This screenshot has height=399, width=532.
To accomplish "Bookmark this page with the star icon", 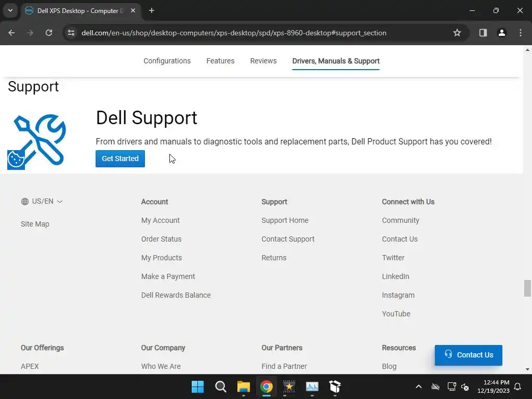I will pyautogui.click(x=457, y=33).
